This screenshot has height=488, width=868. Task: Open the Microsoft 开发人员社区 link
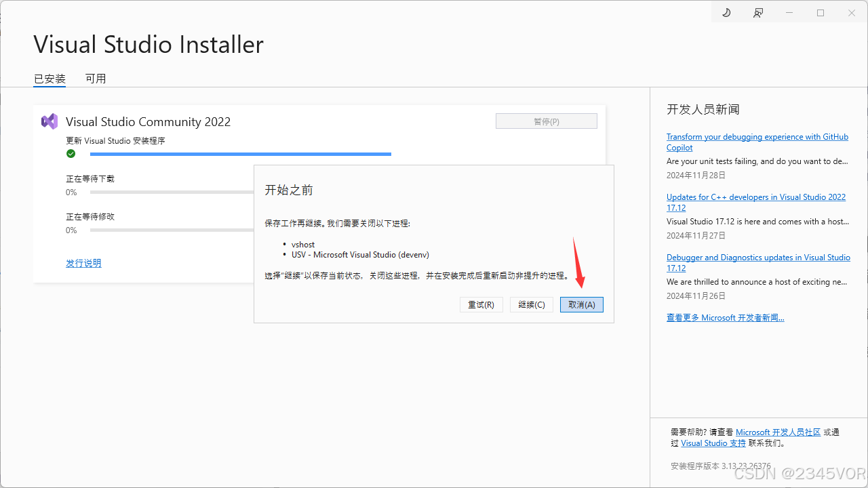pyautogui.click(x=778, y=432)
